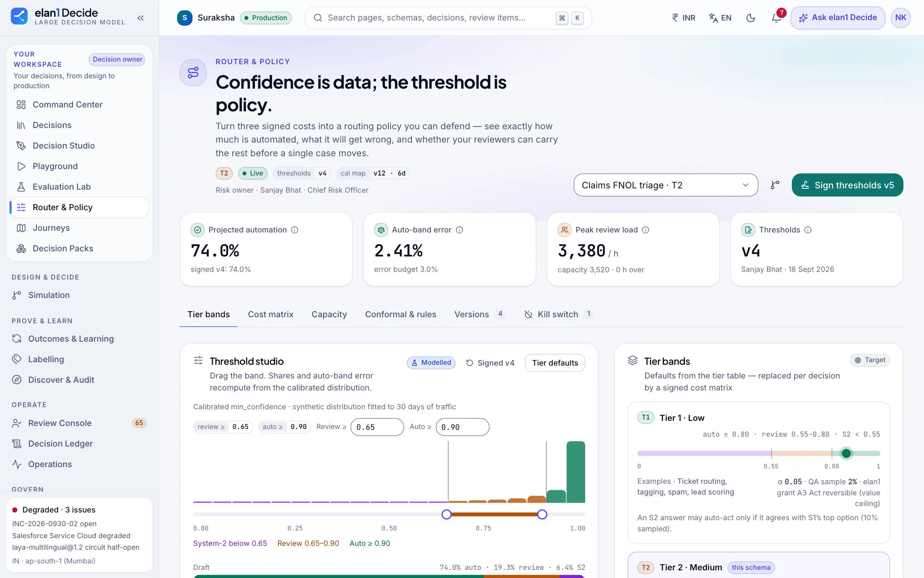Go to Evaluation Lab in sidebar

(x=80, y=187)
